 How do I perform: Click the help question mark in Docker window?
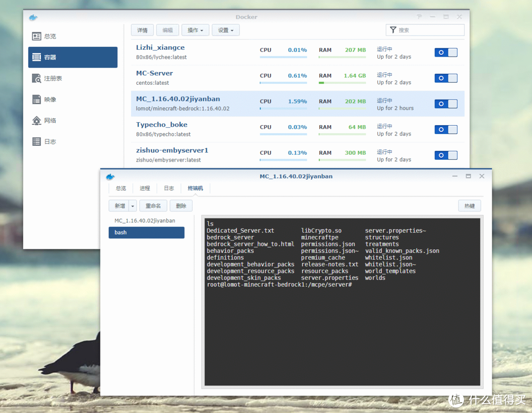(419, 17)
